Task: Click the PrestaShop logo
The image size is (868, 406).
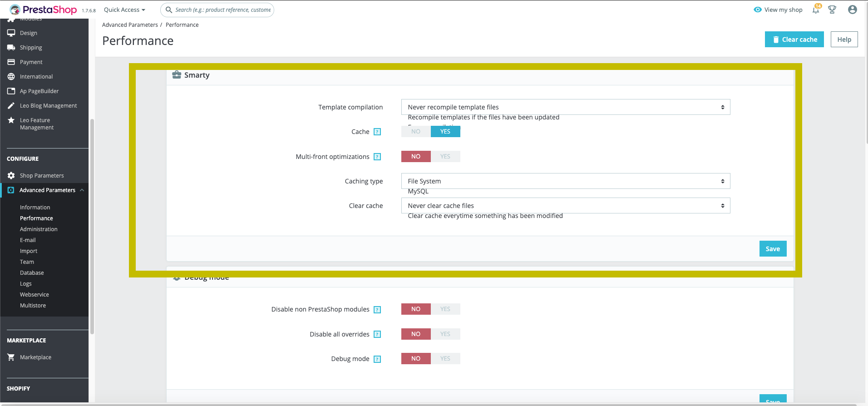Action: (x=43, y=10)
